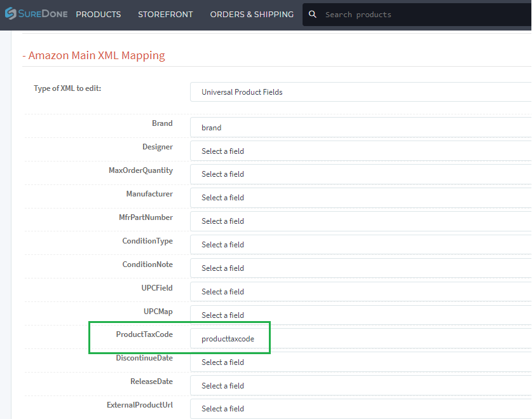Image resolution: width=532 pixels, height=419 pixels.
Task: Click the SureDone logo
Action: pyautogui.click(x=36, y=14)
